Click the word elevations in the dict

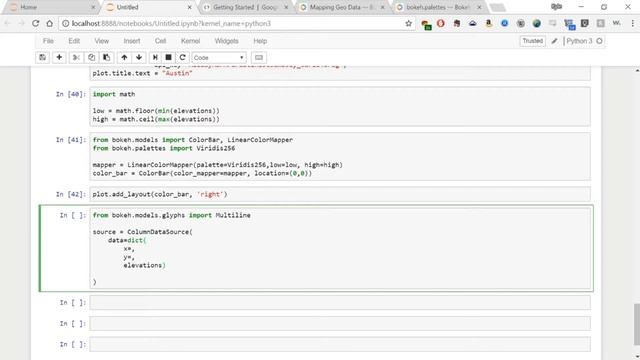(143, 265)
